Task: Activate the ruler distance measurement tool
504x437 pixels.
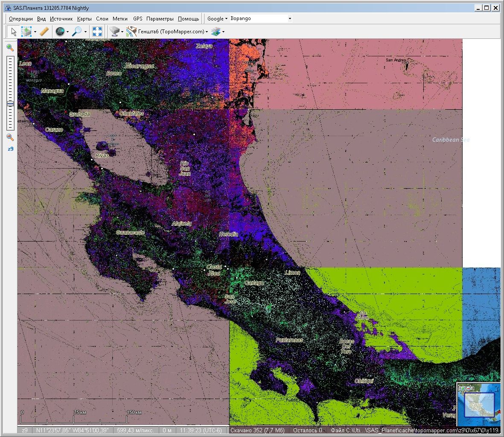Action: [x=44, y=32]
